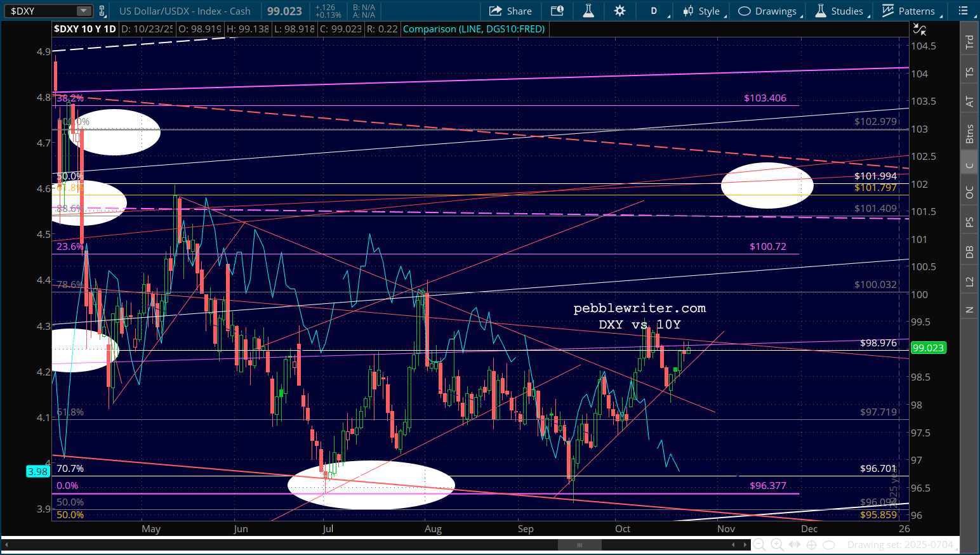The width and height of the screenshot is (980, 555).
Task: Click the Comparison (LINE, DGS10:FRED) label
Action: tap(473, 29)
